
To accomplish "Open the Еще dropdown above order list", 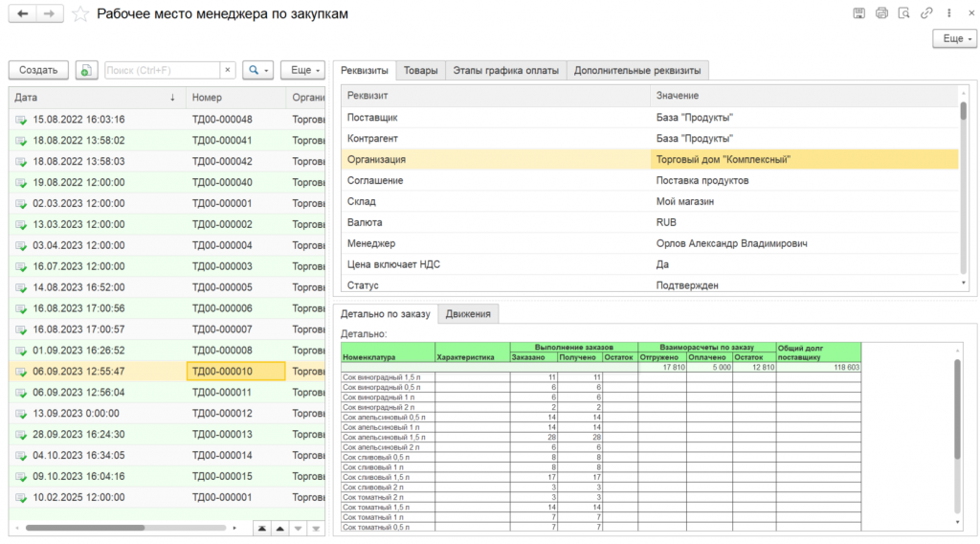I will coord(302,70).
